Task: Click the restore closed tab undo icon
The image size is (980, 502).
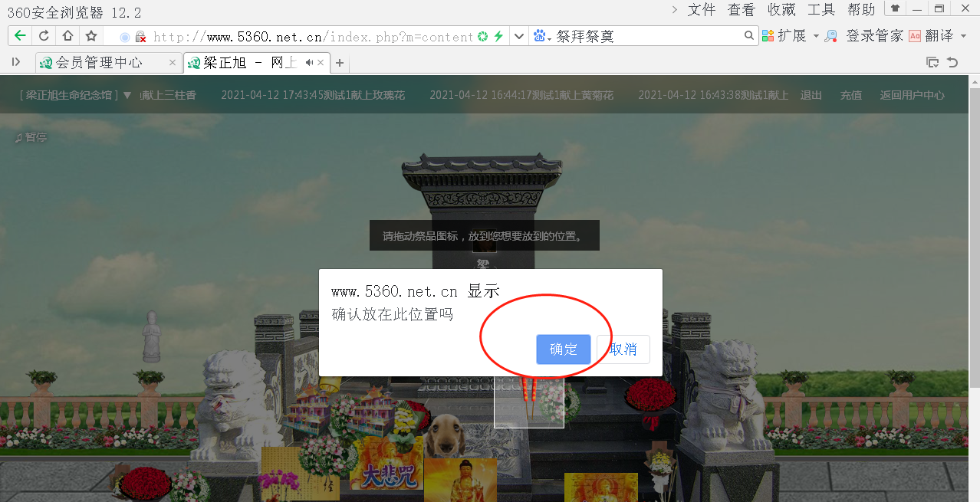Action: [x=952, y=62]
